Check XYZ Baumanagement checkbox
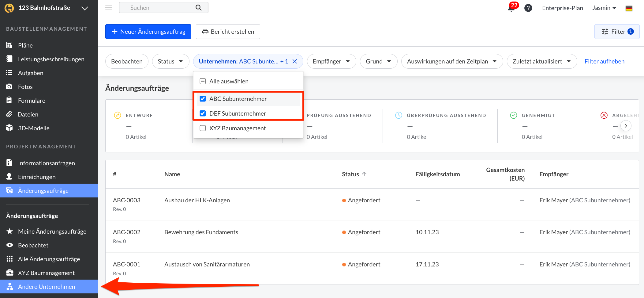This screenshot has width=644, height=298. tap(203, 128)
